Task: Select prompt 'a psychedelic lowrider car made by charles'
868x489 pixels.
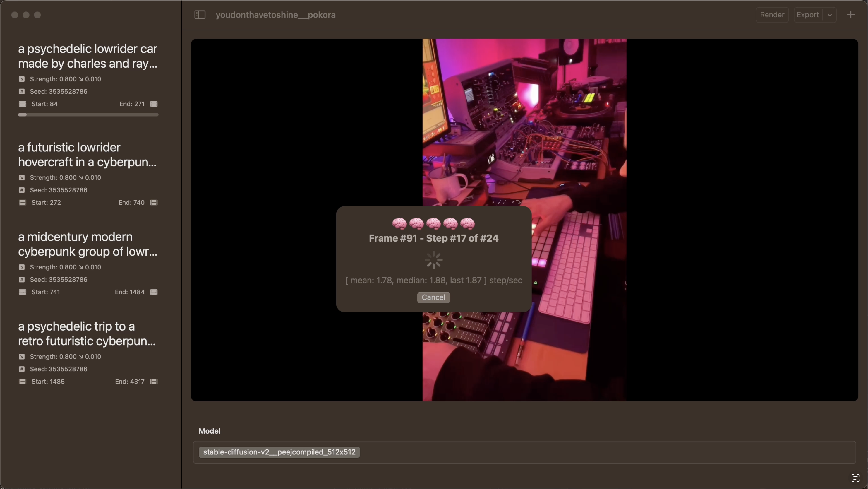Action: click(88, 56)
